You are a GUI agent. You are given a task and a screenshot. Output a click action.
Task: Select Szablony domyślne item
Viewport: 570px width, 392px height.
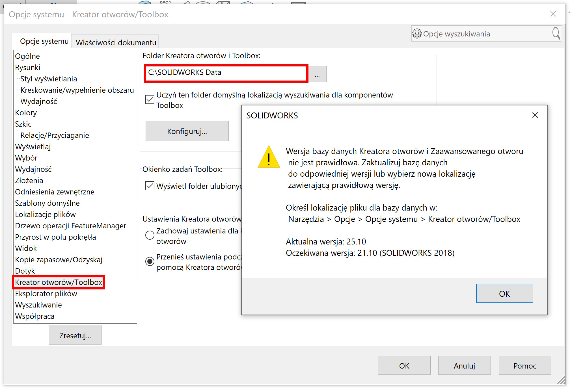coord(47,203)
